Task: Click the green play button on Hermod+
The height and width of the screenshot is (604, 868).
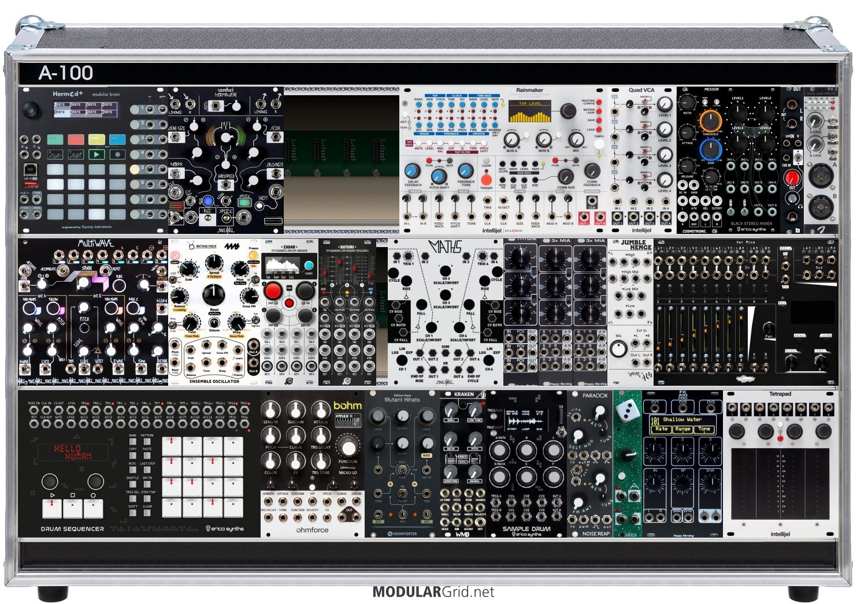Action: 97,155
